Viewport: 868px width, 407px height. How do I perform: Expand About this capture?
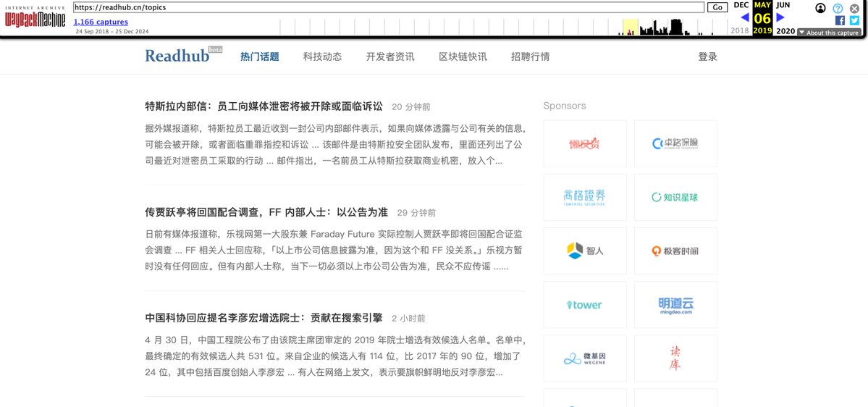(828, 33)
